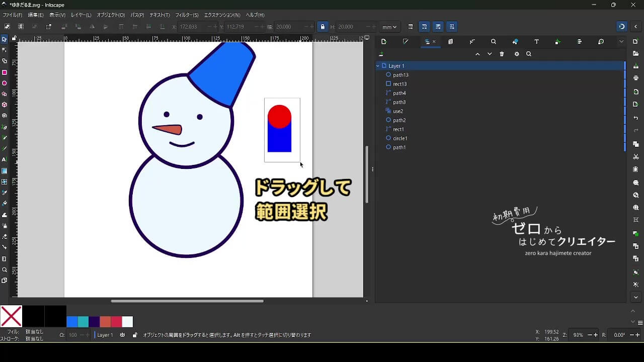Image resolution: width=644 pixels, height=362 pixels.
Task: Open layer panel settings gear icon
Action: (516, 54)
